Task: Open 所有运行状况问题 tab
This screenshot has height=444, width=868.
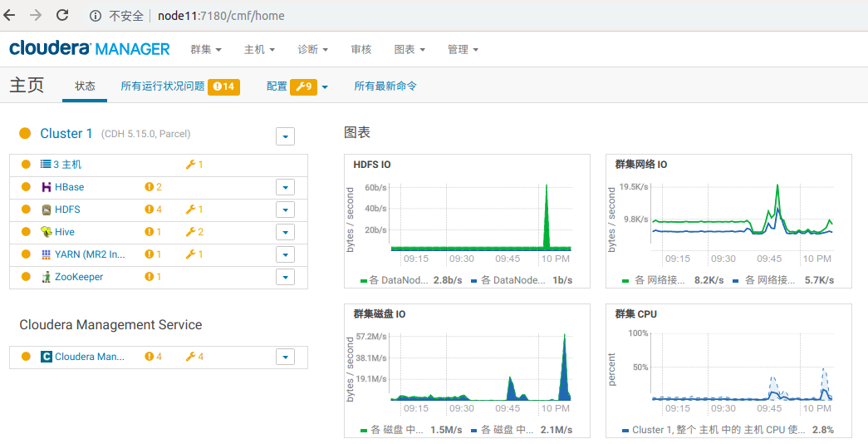Action: point(163,86)
